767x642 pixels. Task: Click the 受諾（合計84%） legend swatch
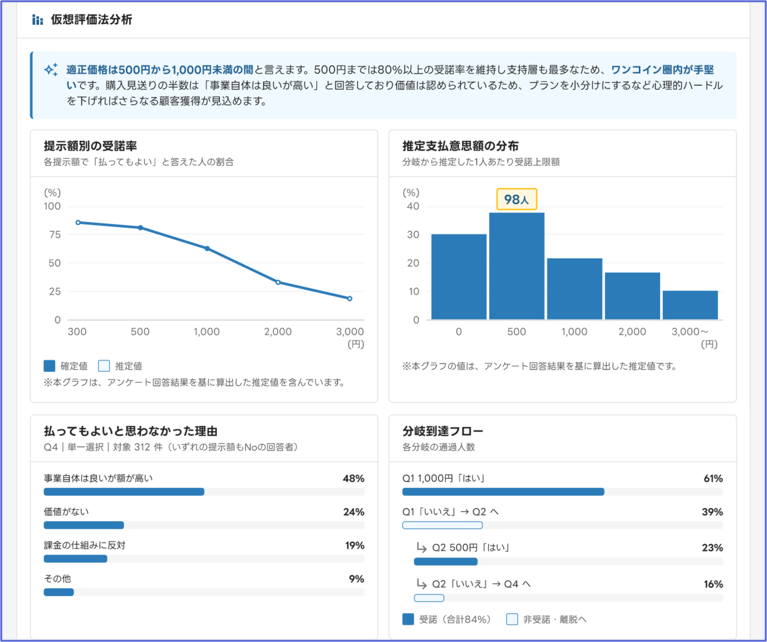point(408,619)
